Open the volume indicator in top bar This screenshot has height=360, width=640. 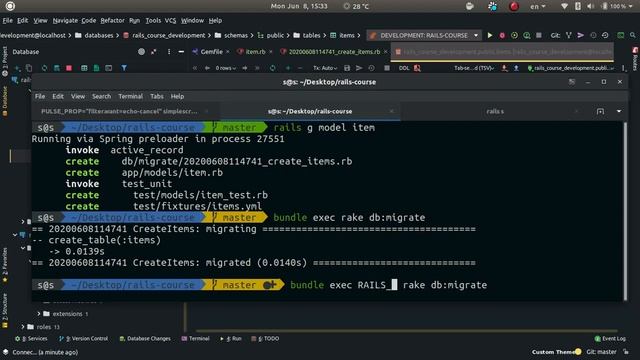pos(591,6)
